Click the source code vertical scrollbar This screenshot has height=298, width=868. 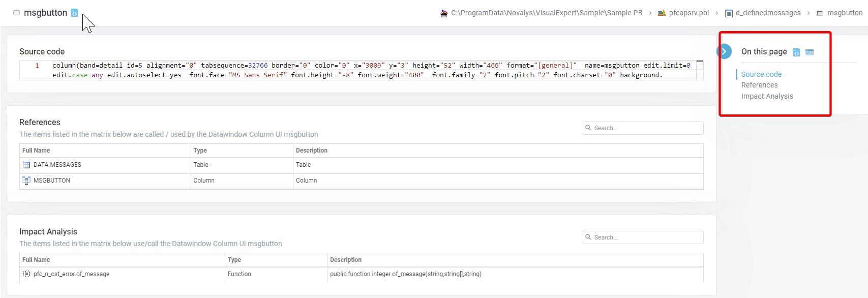pyautogui.click(x=700, y=70)
